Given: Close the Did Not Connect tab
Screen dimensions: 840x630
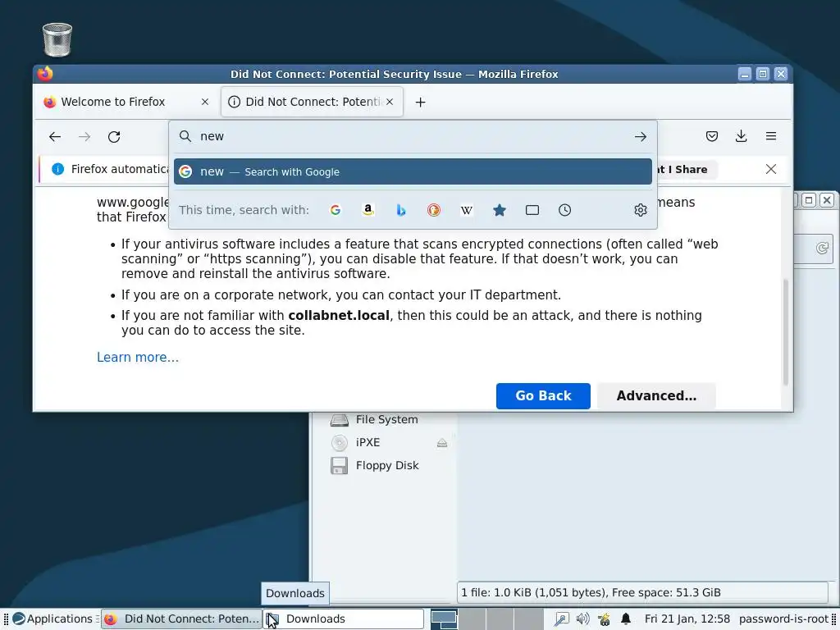Looking at the screenshot, I should pyautogui.click(x=390, y=102).
